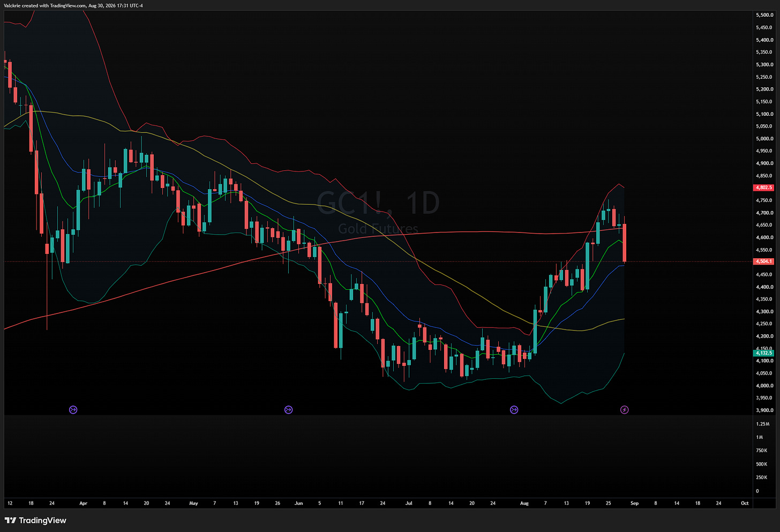
Task: Select the 4,200.0 price axis label
Action: tap(764, 336)
